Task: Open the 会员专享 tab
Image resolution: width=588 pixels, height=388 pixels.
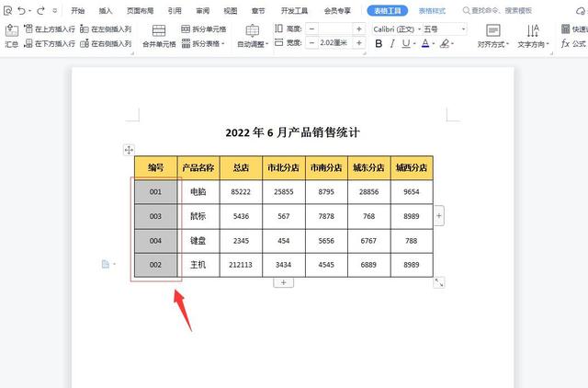Action: coord(337,10)
